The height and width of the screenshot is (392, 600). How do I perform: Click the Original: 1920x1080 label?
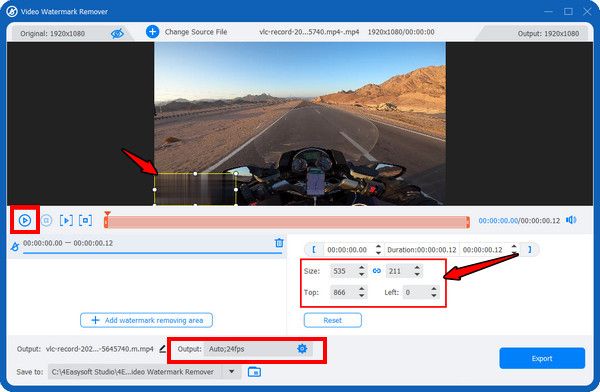tap(52, 34)
